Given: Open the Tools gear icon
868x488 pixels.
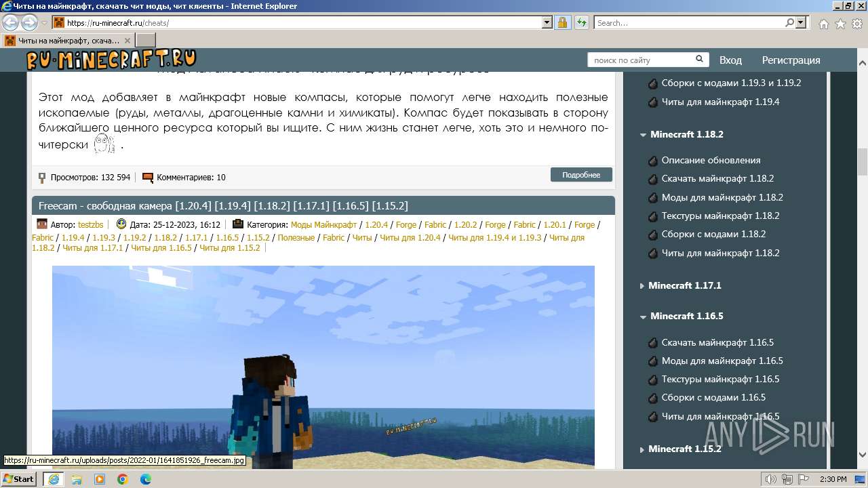Looking at the screenshot, I should [x=856, y=23].
